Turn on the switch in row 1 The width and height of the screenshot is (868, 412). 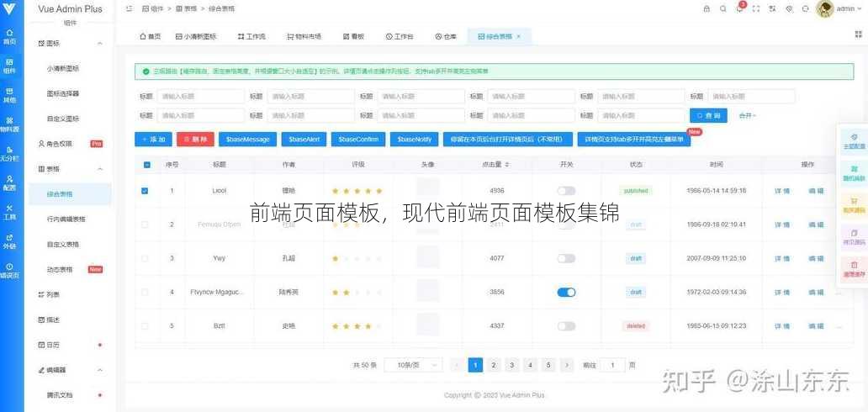pos(566,191)
